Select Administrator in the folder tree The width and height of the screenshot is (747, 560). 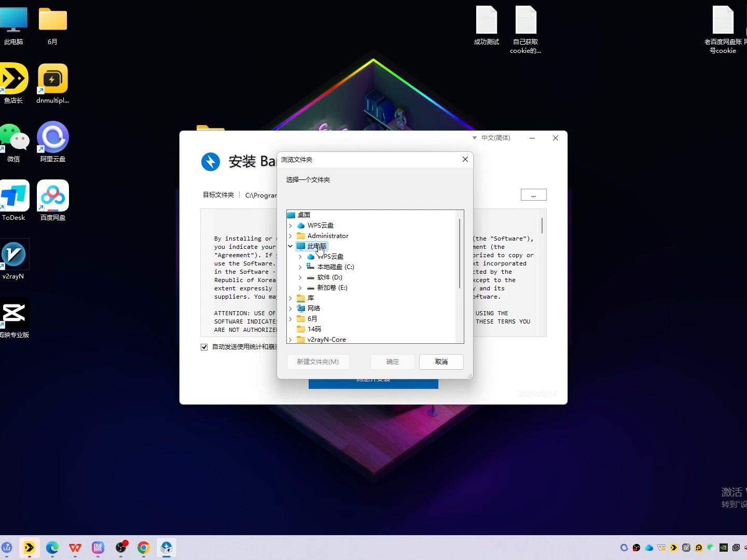click(x=328, y=236)
